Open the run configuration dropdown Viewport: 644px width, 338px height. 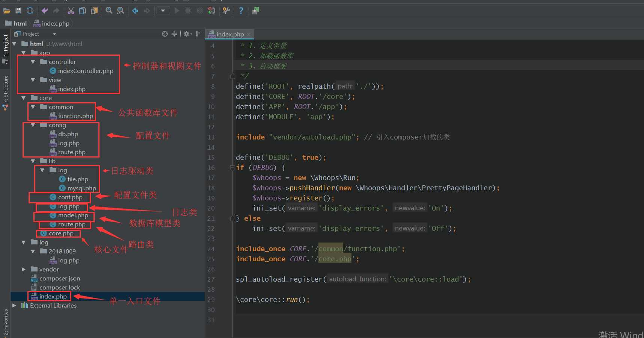point(163,11)
